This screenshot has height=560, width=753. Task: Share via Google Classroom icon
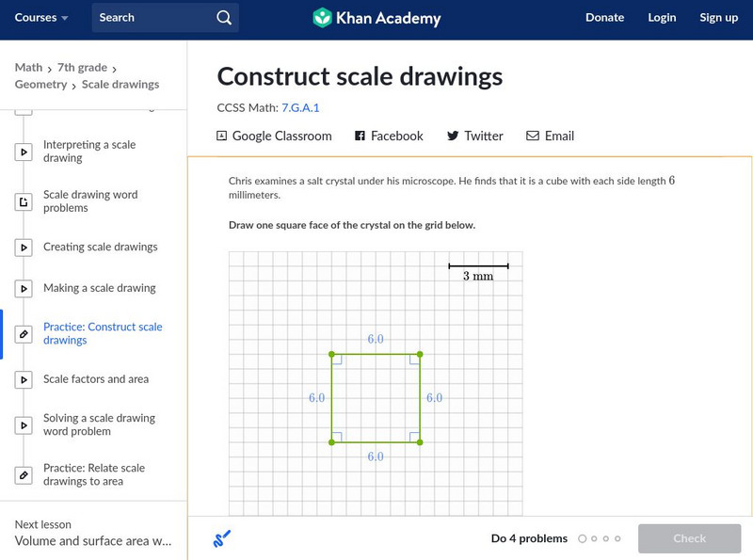pos(222,136)
